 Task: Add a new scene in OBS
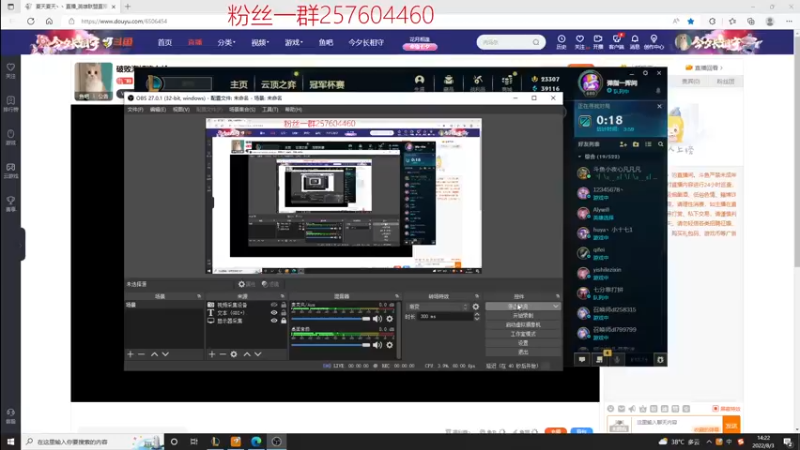(131, 354)
